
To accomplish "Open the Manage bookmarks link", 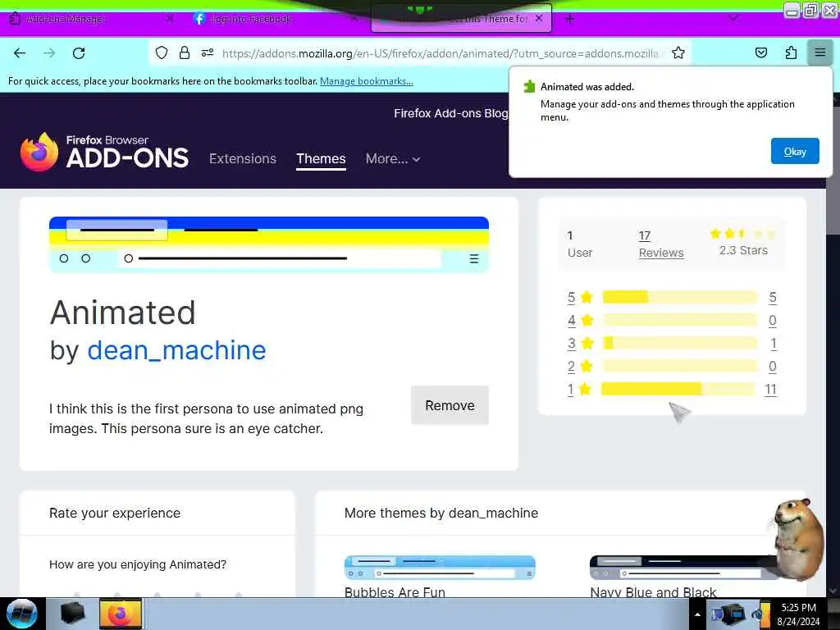I will (x=367, y=81).
